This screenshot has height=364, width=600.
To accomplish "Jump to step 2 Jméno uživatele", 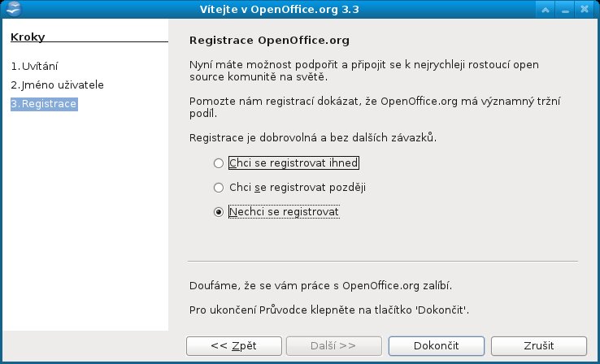I will pos(58,84).
